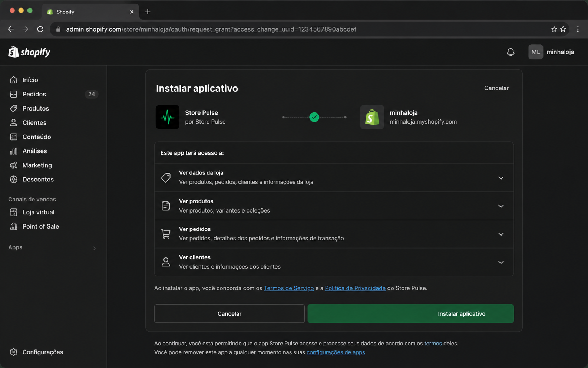Expand the Ver clientes permission
588x368 pixels.
click(501, 262)
